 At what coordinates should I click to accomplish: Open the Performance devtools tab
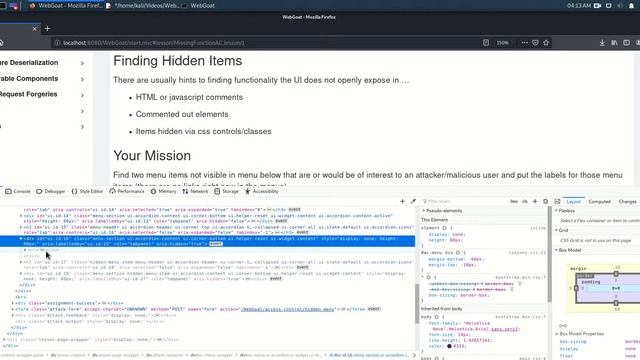(x=127, y=191)
